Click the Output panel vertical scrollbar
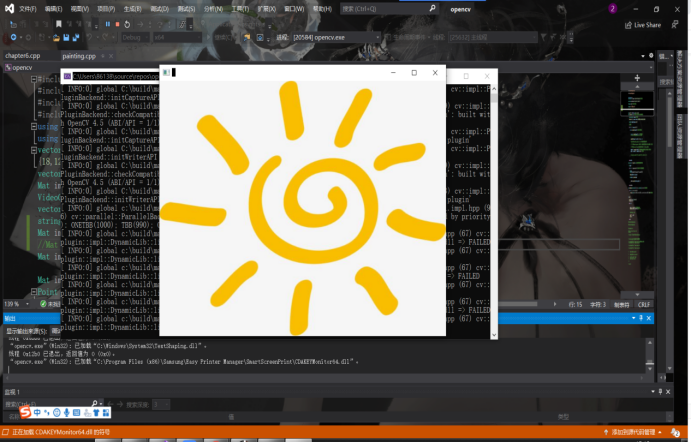691x442 pixels. 650,356
